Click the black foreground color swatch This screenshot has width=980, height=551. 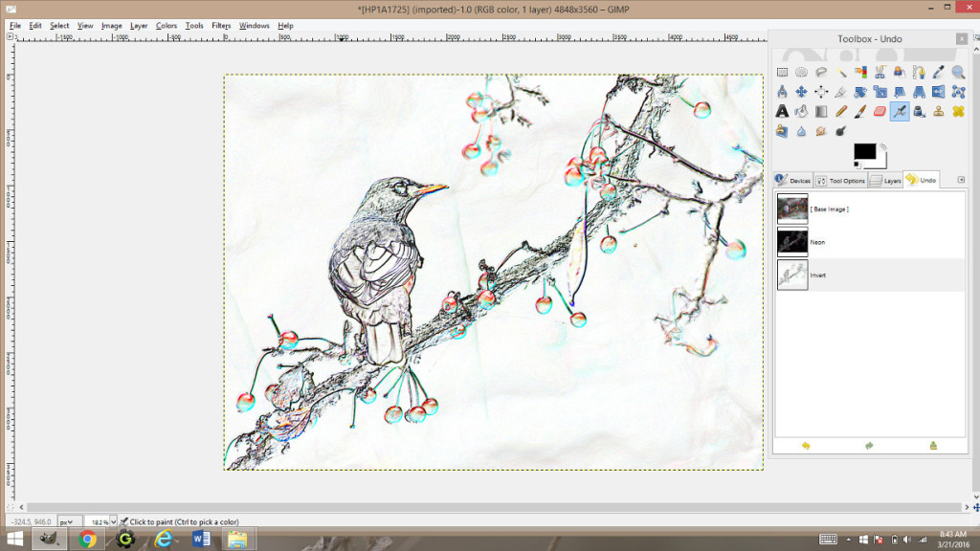[x=864, y=150]
